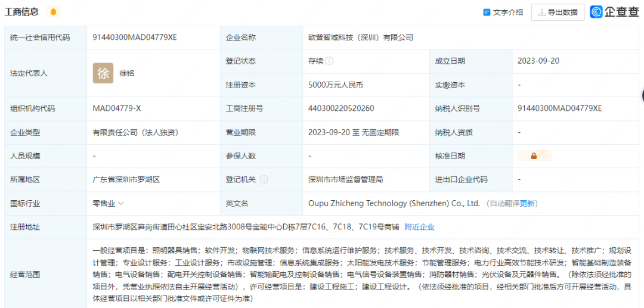Click the 工商信息 section heading

(21, 12)
